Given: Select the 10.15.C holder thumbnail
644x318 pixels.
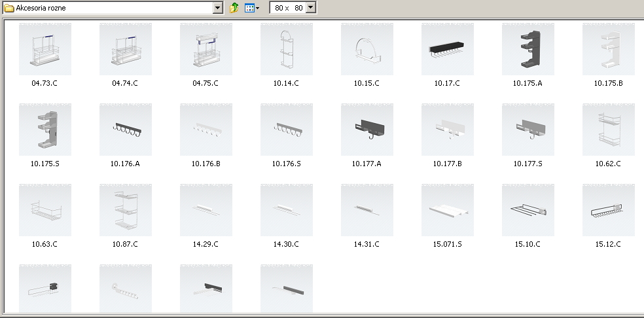Looking at the screenshot, I should 367,49.
